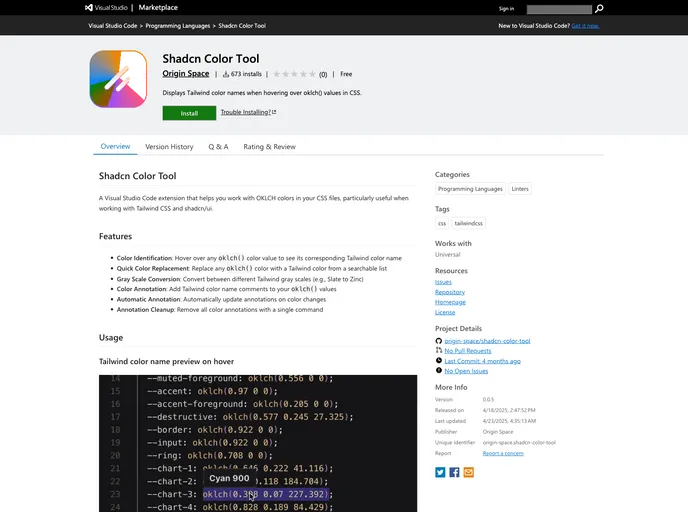Click the Free price label

pos(346,74)
